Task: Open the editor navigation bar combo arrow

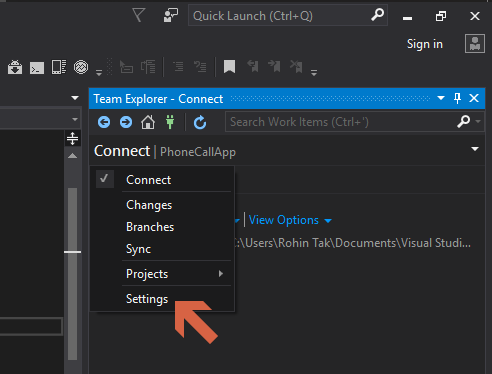Action: click(x=75, y=119)
